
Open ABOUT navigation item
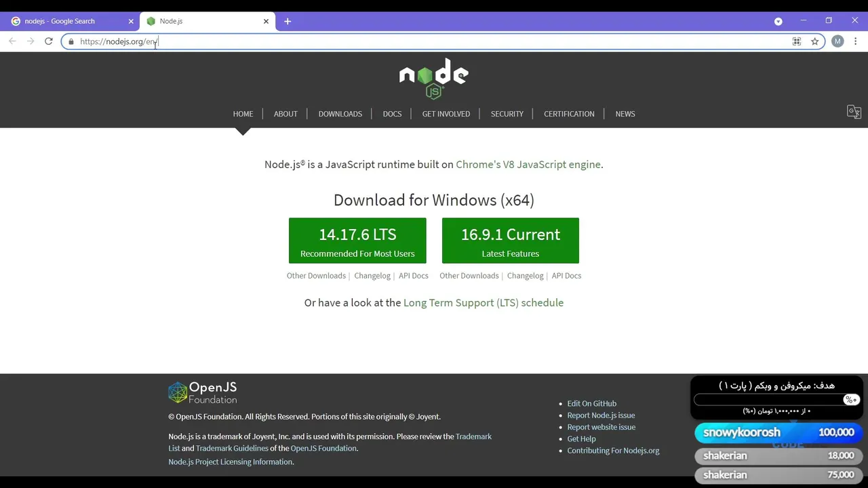point(285,114)
